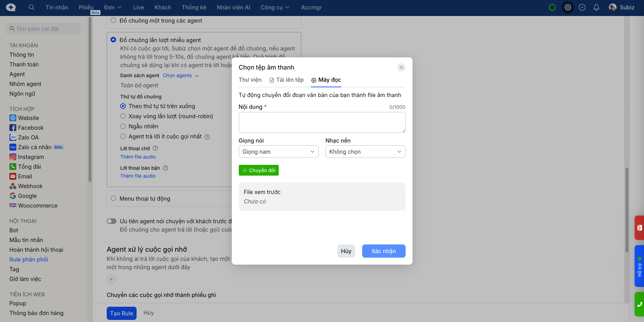Click the info icon beside Lời thoại báo bận
644x322 pixels.
(165, 168)
